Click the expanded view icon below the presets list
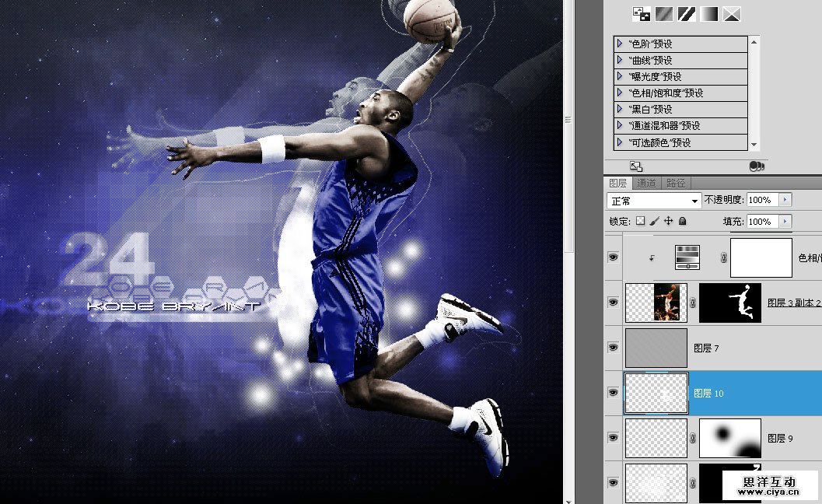822x504 pixels. point(636,166)
